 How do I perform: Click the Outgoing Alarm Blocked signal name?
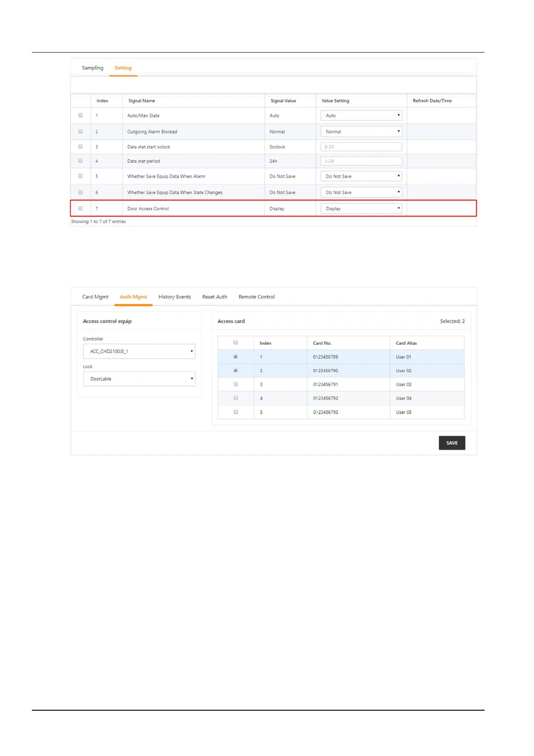[x=152, y=132]
